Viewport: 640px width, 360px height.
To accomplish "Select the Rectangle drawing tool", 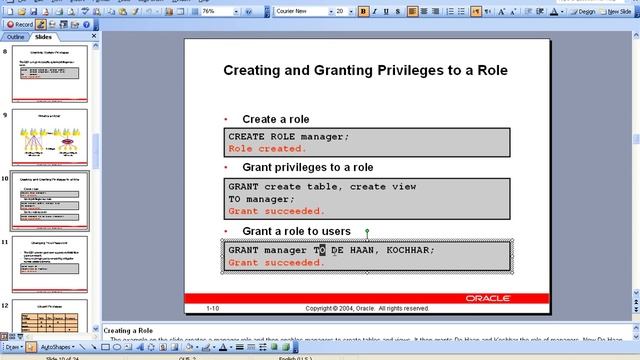I will [x=105, y=347].
